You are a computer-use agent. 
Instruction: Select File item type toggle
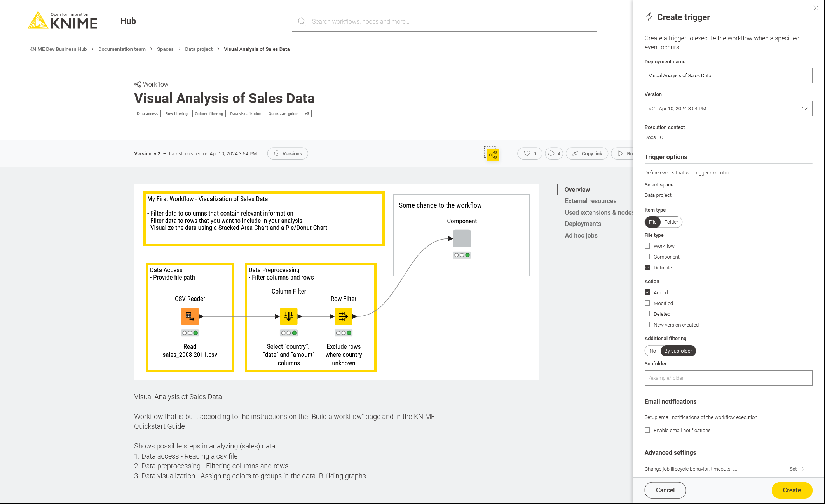[x=653, y=222]
